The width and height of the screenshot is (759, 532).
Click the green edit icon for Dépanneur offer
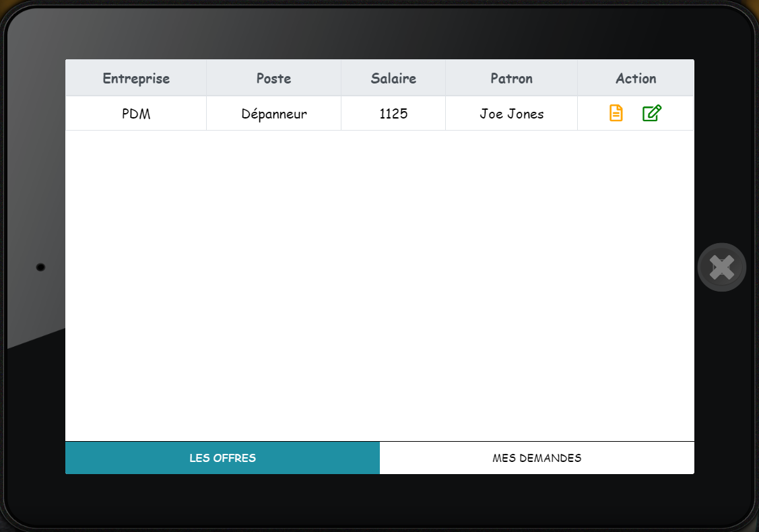(x=651, y=113)
